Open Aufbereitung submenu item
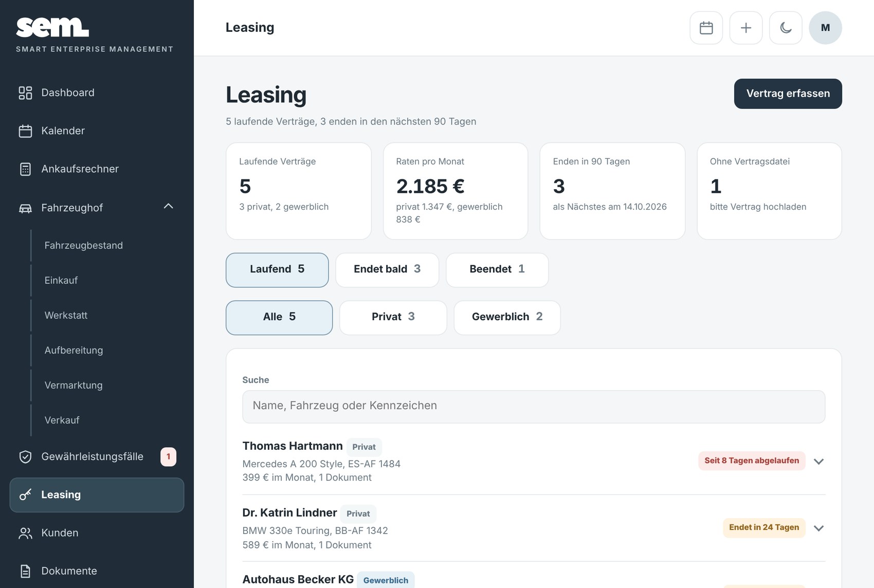 tap(74, 351)
